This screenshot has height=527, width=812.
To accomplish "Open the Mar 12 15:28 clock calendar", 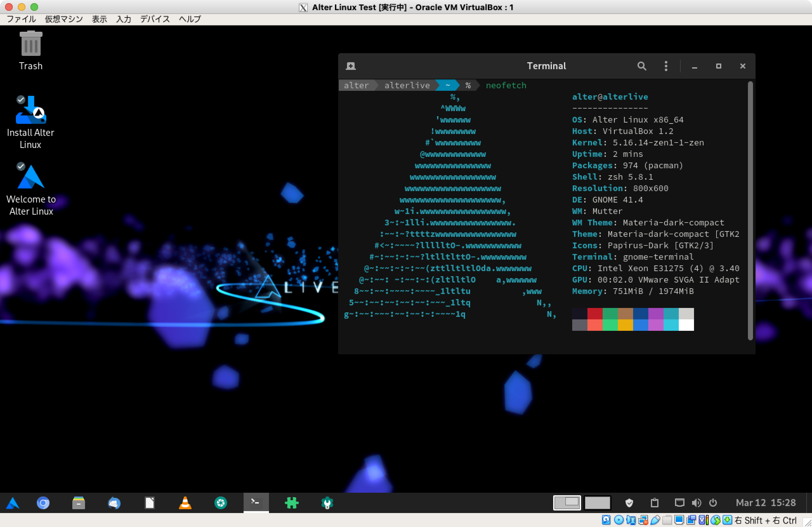I will [766, 503].
